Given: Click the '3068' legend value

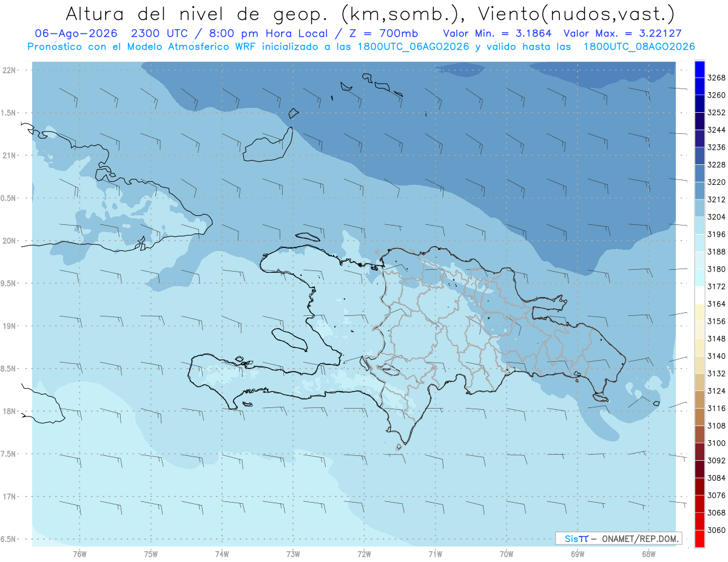Looking at the screenshot, I should coord(716,513).
